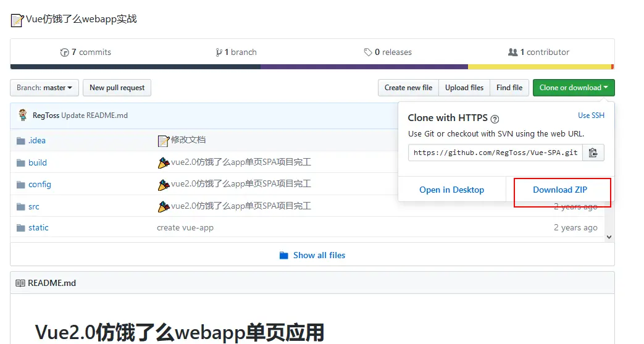
Task: Click the contributors people icon
Action: pos(512,52)
